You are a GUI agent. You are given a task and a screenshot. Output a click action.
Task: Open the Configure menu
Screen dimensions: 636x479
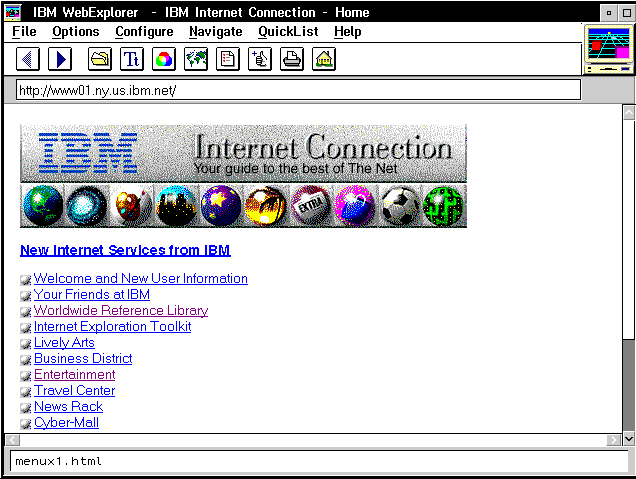tap(144, 32)
